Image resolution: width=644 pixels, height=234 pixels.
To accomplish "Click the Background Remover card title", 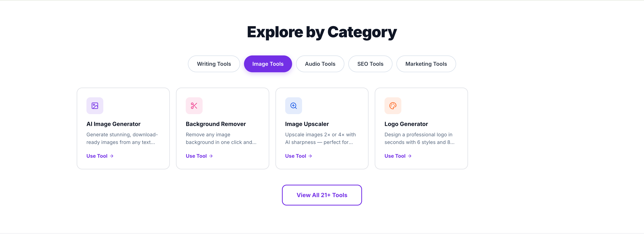I will [216, 124].
